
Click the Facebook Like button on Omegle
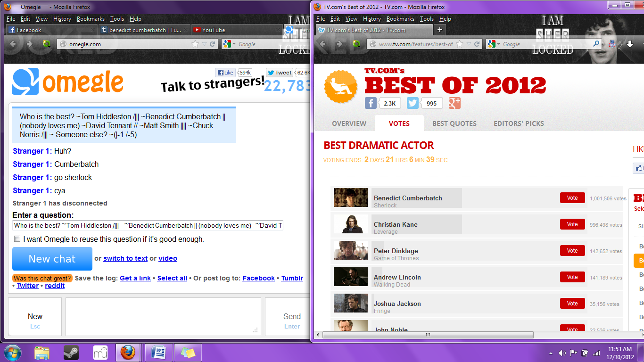[225, 73]
